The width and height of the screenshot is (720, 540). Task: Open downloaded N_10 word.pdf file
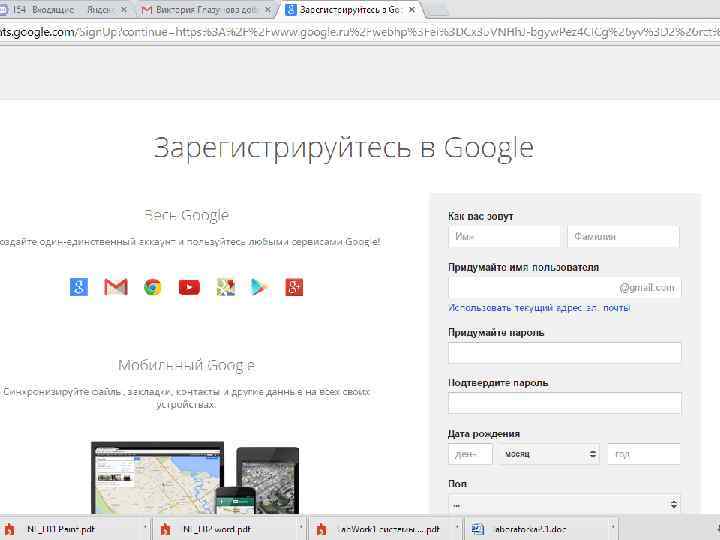(225, 529)
